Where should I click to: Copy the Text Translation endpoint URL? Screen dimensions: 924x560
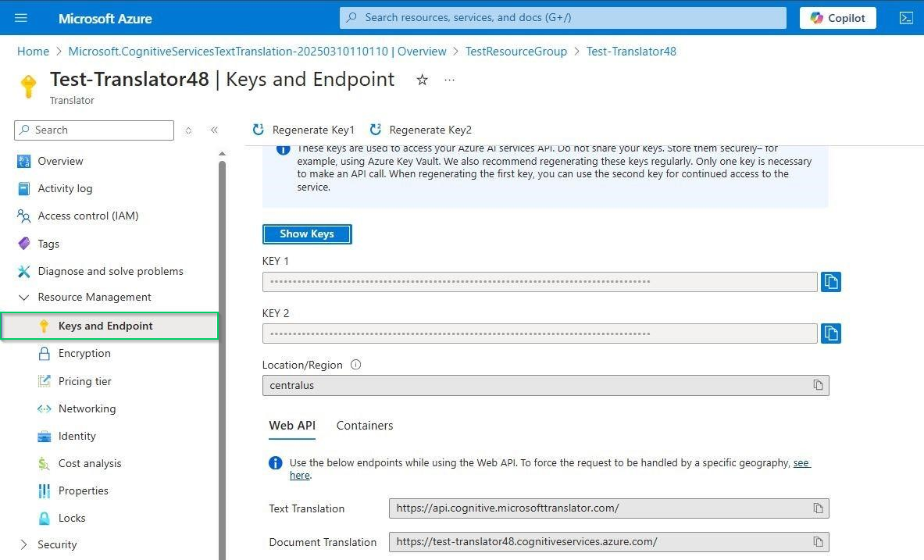pyautogui.click(x=818, y=508)
